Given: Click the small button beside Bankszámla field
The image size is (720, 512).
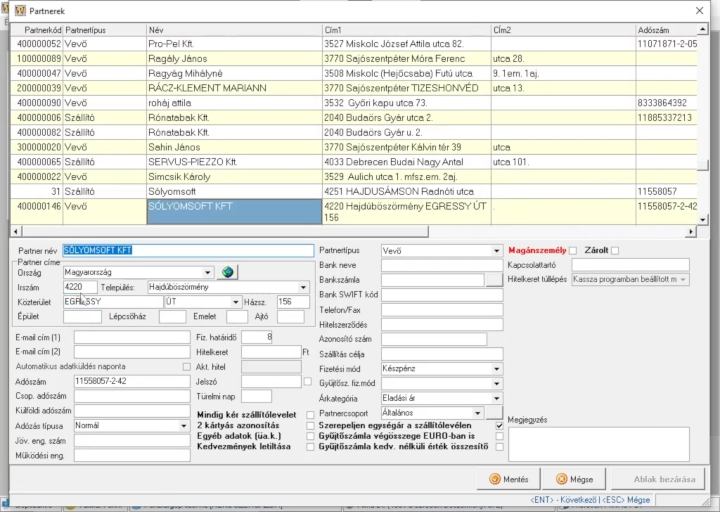Looking at the screenshot, I should point(494,280).
